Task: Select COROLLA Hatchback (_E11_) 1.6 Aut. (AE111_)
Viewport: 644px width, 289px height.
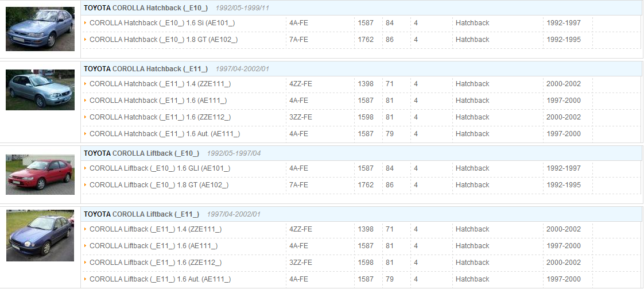Action: pyautogui.click(x=165, y=134)
